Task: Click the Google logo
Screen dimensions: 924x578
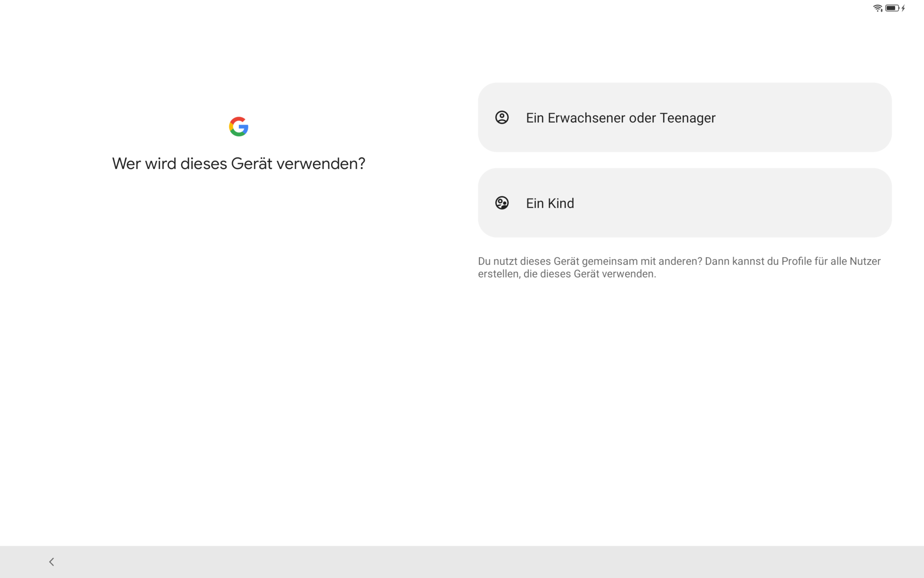Action: tap(239, 127)
